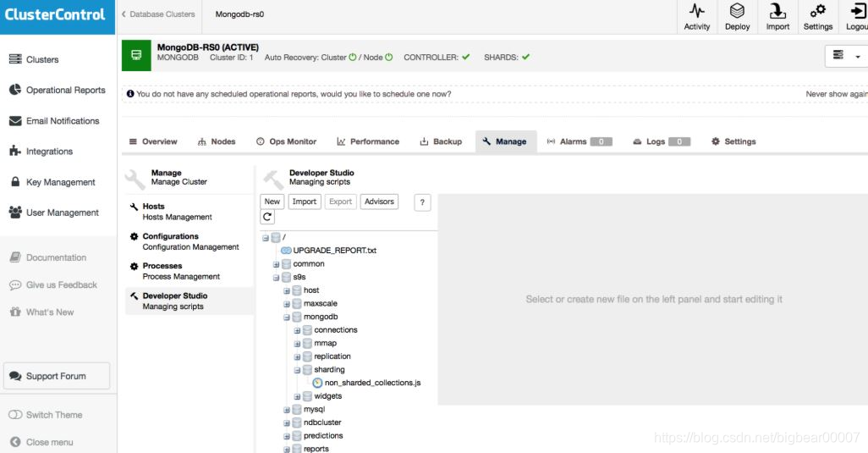Collapse the root folder node
The height and width of the screenshot is (453, 868).
point(265,238)
